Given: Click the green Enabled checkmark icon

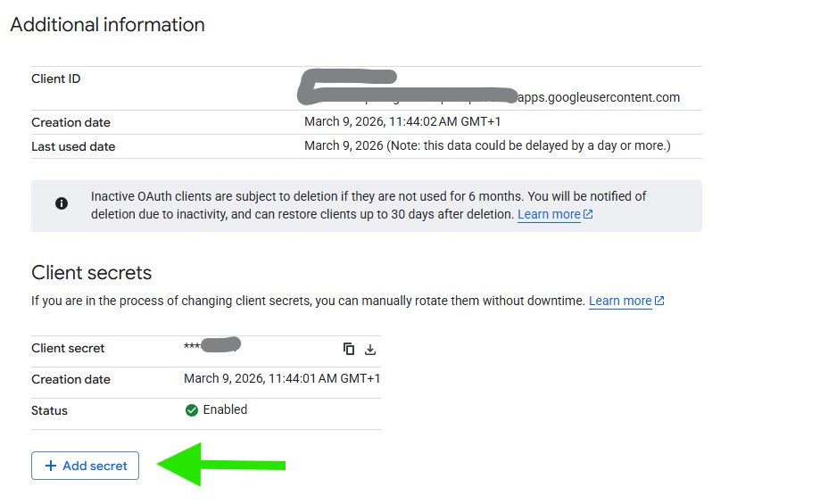Looking at the screenshot, I should pyautogui.click(x=191, y=410).
